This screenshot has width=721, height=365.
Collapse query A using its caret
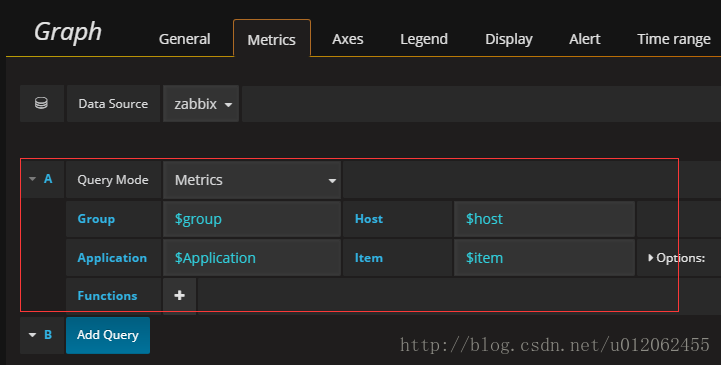32,179
